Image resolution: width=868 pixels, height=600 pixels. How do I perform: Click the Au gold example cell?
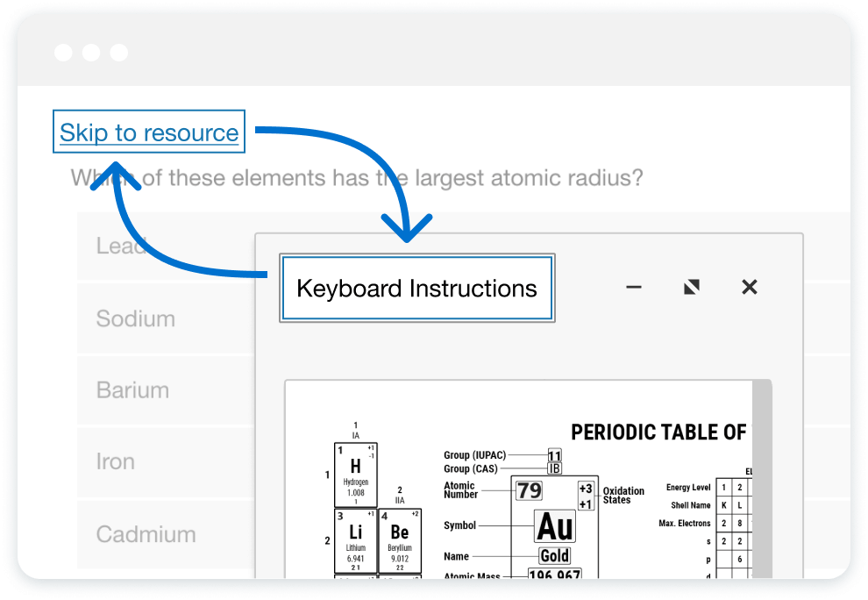[x=555, y=527]
